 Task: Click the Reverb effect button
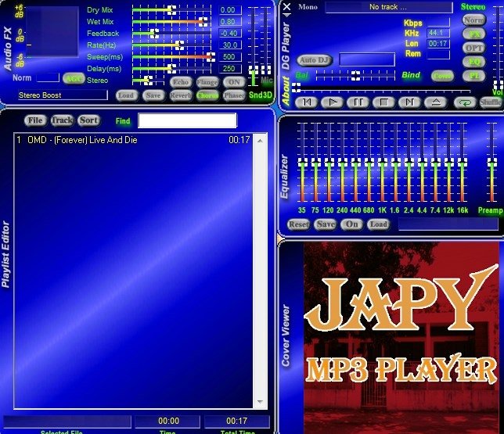click(181, 95)
